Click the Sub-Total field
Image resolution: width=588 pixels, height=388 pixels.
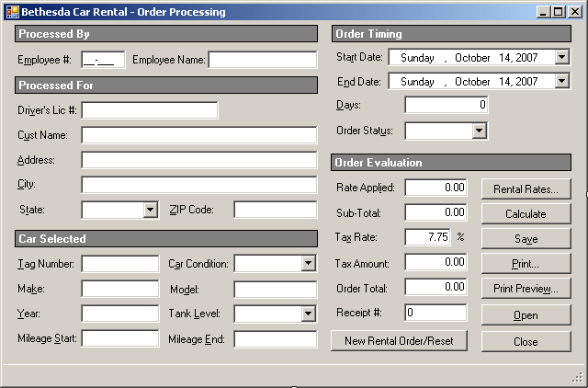(435, 212)
